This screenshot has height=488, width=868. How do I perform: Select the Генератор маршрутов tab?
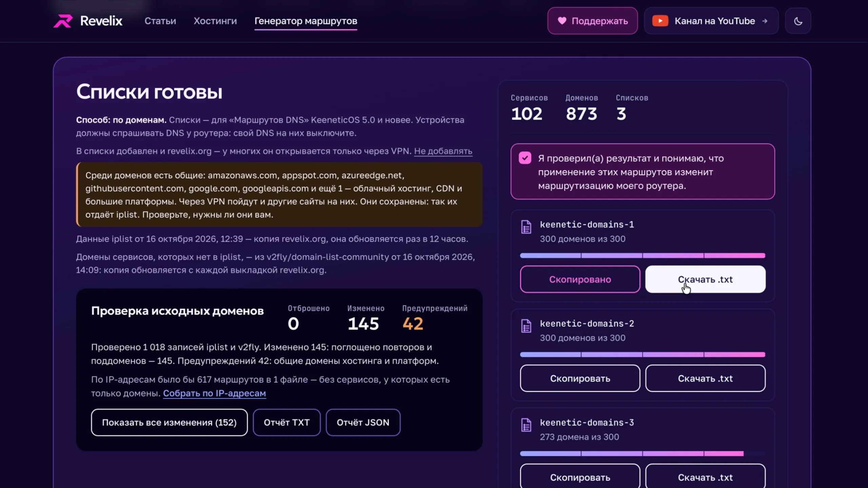306,21
